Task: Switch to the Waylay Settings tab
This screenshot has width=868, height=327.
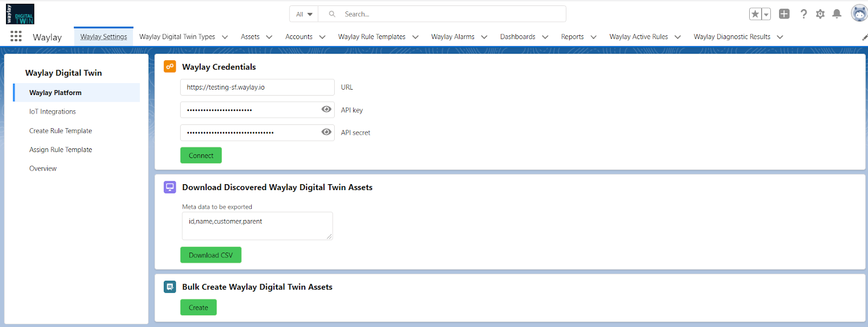Action: [104, 36]
